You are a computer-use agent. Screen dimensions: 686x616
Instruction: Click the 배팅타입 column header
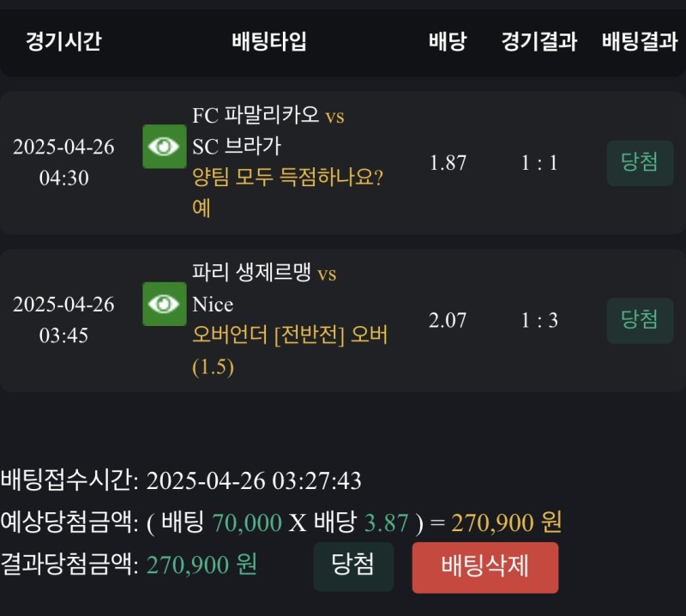[x=269, y=42]
